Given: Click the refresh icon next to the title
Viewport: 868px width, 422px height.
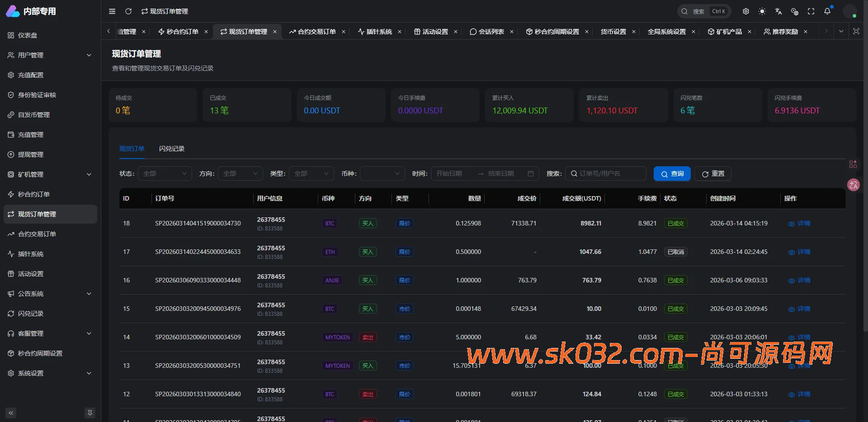Looking at the screenshot, I should click(x=128, y=11).
